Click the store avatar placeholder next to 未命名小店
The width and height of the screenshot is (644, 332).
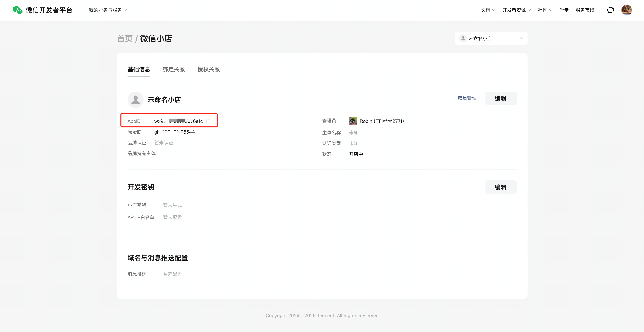136,99
